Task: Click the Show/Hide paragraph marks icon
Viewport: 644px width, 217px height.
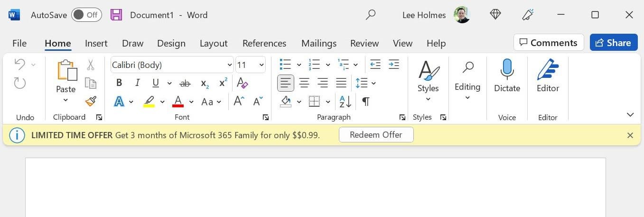Action: [x=366, y=101]
